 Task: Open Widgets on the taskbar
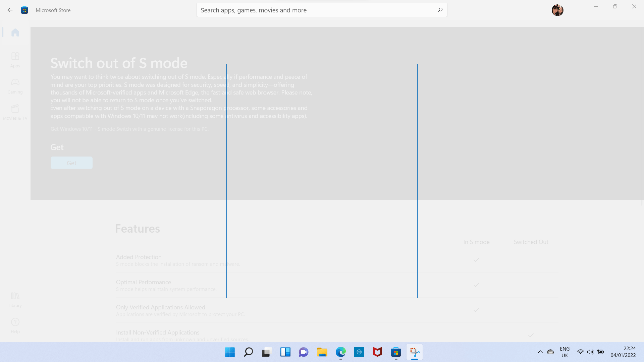pos(285,352)
